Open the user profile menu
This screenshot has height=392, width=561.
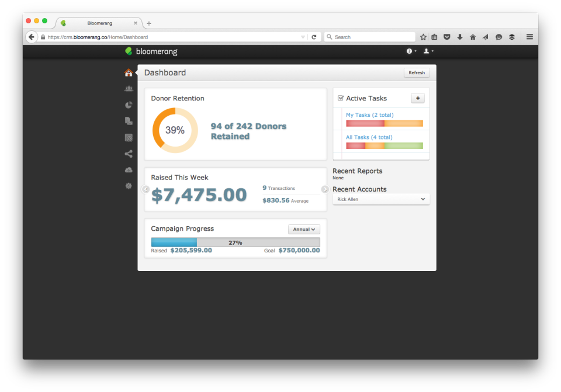click(428, 51)
